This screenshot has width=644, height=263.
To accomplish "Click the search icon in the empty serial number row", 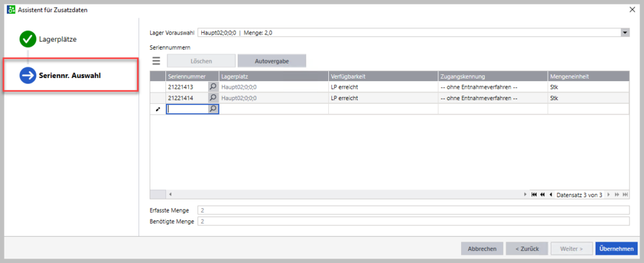I will [213, 109].
